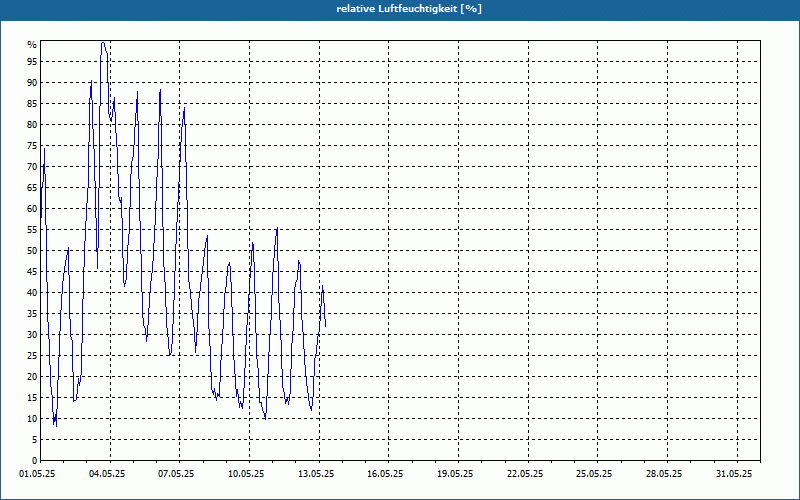Click y-axis value 25

[32, 356]
